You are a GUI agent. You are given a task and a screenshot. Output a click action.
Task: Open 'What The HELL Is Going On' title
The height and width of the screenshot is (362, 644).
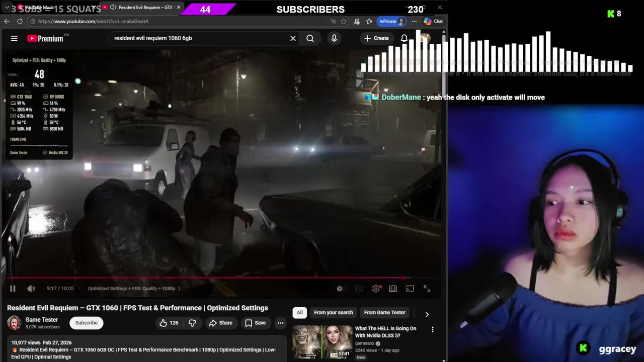(385, 332)
